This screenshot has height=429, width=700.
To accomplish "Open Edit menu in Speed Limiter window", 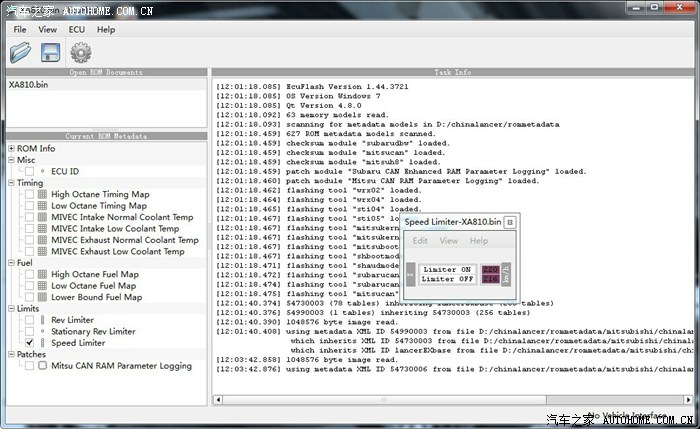I will (420, 241).
